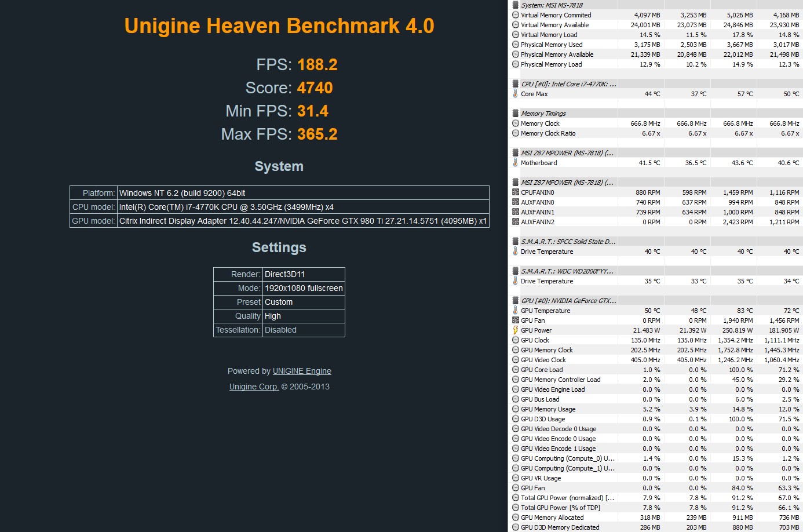Select the fan icon next to CPUFANIN0
Viewport: 803px width, 532px height.
tap(516, 192)
